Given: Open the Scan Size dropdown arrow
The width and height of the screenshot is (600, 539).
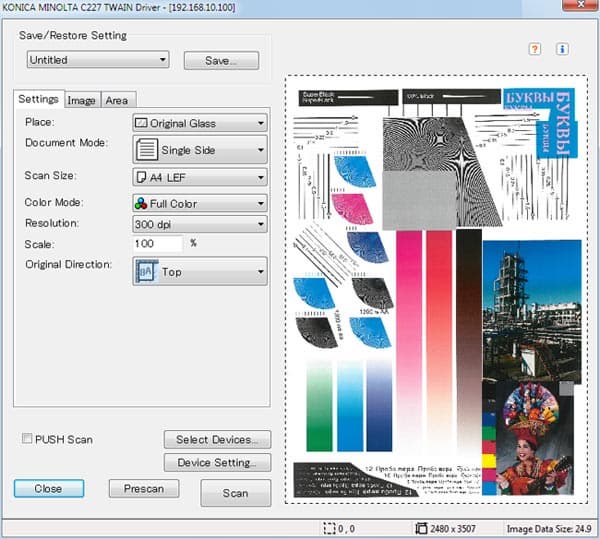Looking at the screenshot, I should pos(261,177).
